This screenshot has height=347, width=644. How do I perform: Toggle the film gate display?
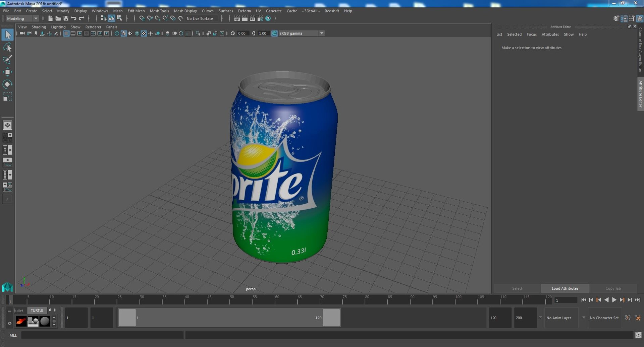(x=73, y=33)
